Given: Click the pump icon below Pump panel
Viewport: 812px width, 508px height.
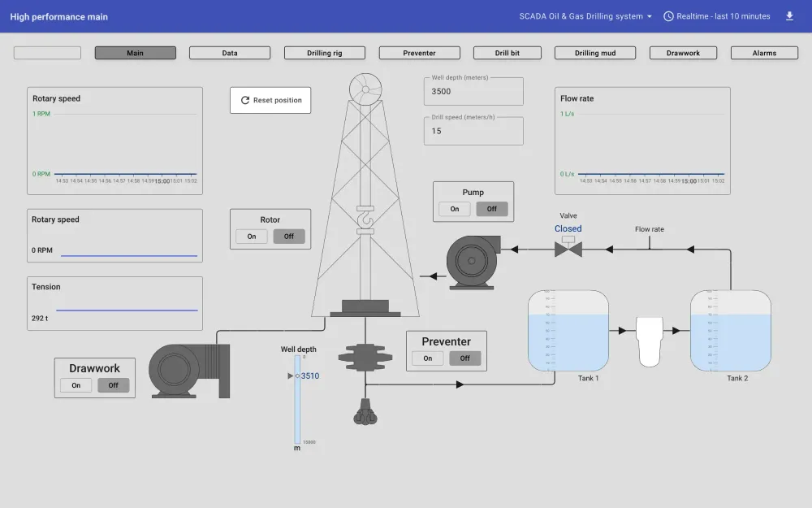Looking at the screenshot, I should [x=473, y=262].
